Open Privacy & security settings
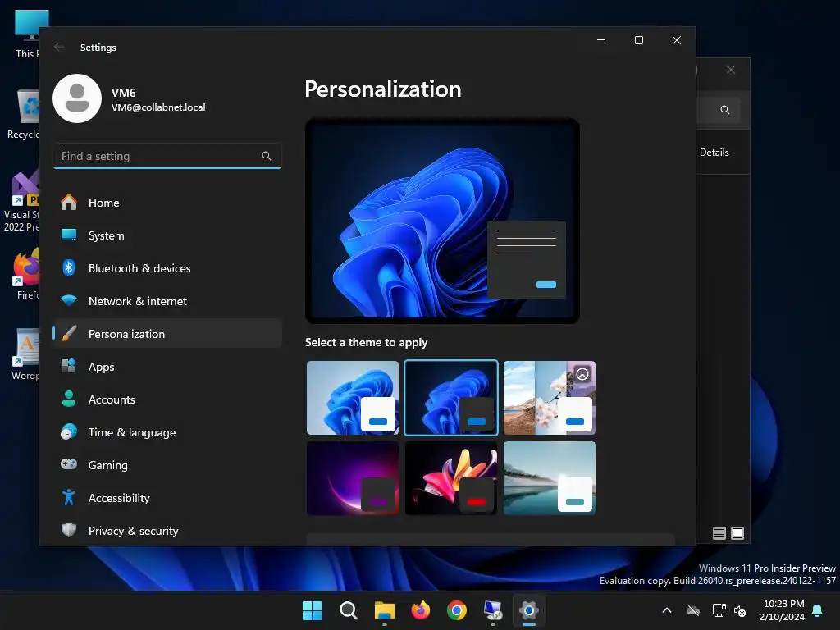This screenshot has width=840, height=630. coord(167,531)
